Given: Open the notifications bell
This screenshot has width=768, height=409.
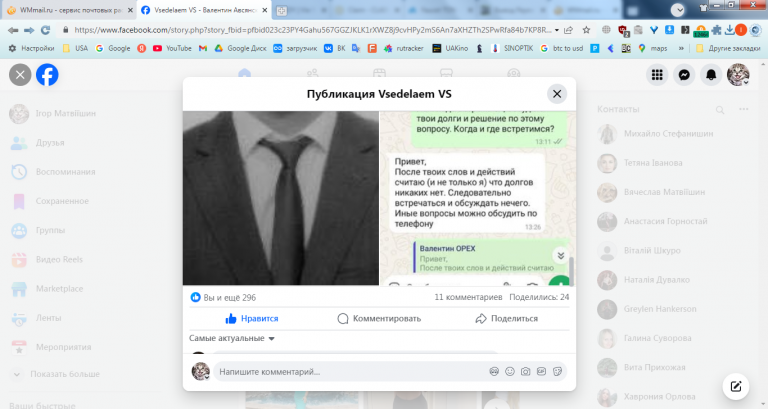Looking at the screenshot, I should click(x=711, y=74).
